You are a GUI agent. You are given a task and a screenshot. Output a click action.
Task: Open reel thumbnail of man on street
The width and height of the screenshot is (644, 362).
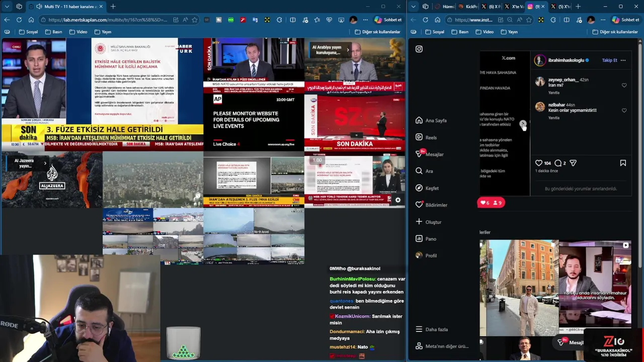click(x=519, y=288)
